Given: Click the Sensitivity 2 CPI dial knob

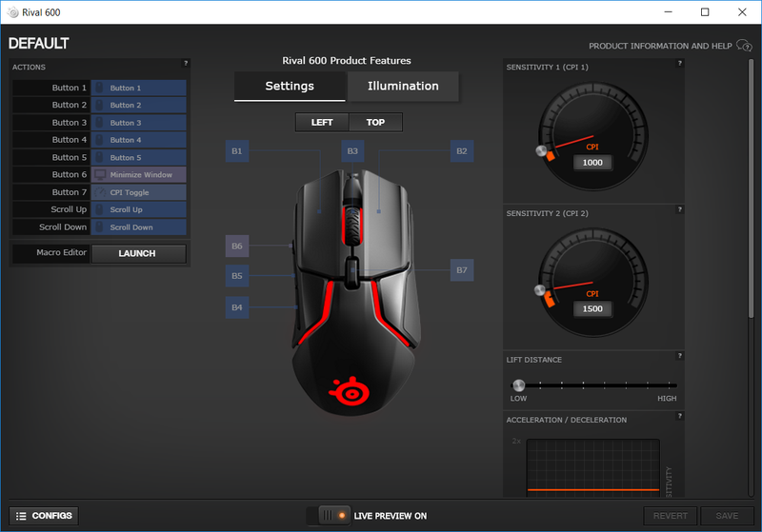Looking at the screenshot, I should 540,290.
